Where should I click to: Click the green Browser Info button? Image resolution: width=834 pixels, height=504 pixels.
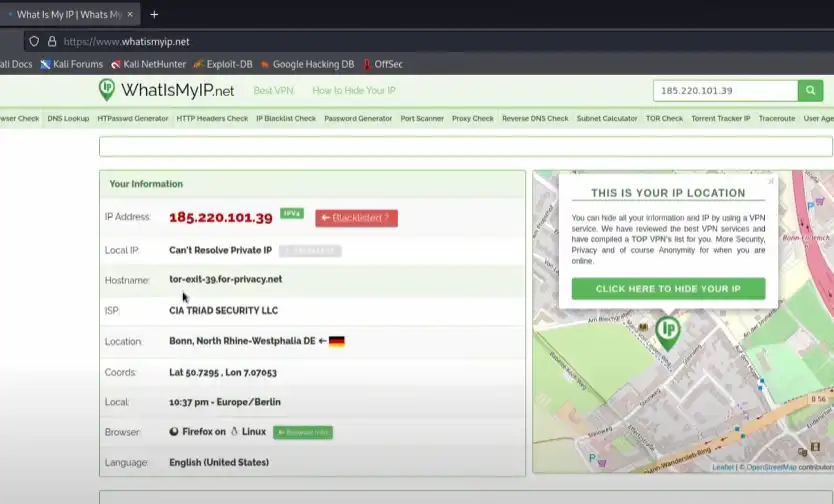point(303,433)
